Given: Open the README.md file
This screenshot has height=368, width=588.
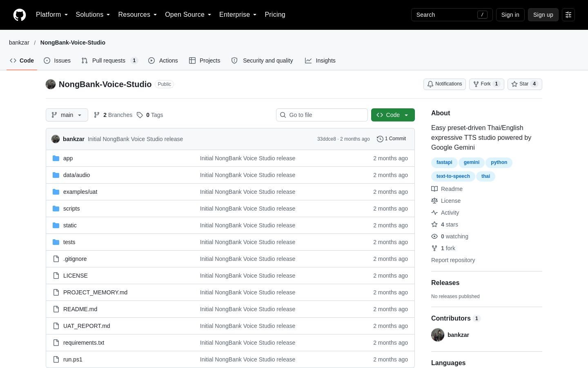Looking at the screenshot, I should tap(80, 309).
